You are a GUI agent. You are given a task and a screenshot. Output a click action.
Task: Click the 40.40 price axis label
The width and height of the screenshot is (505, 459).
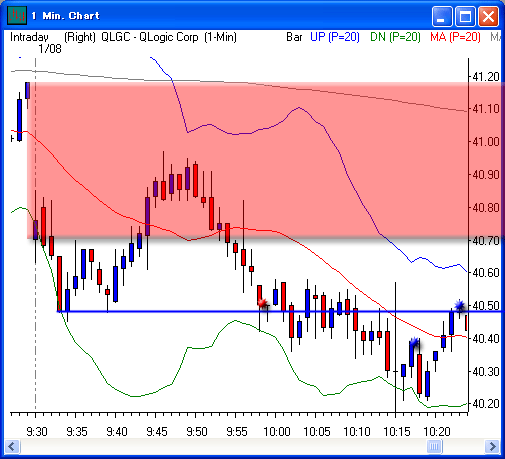[486, 339]
